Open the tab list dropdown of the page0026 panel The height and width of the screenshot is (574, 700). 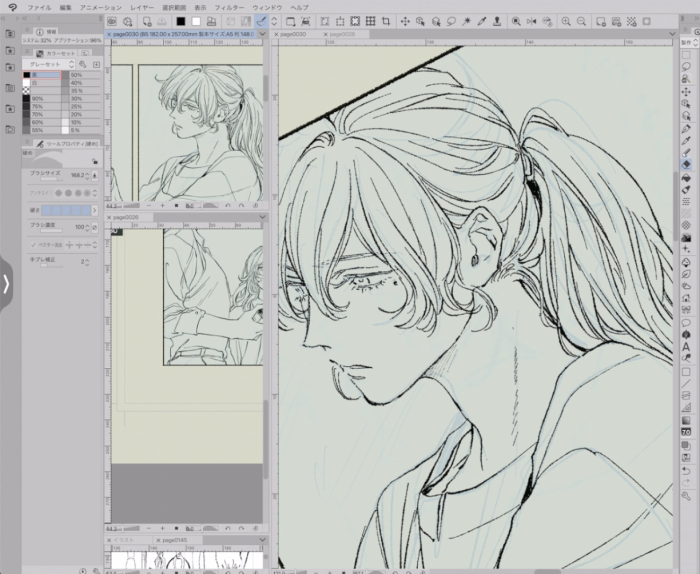[262, 217]
